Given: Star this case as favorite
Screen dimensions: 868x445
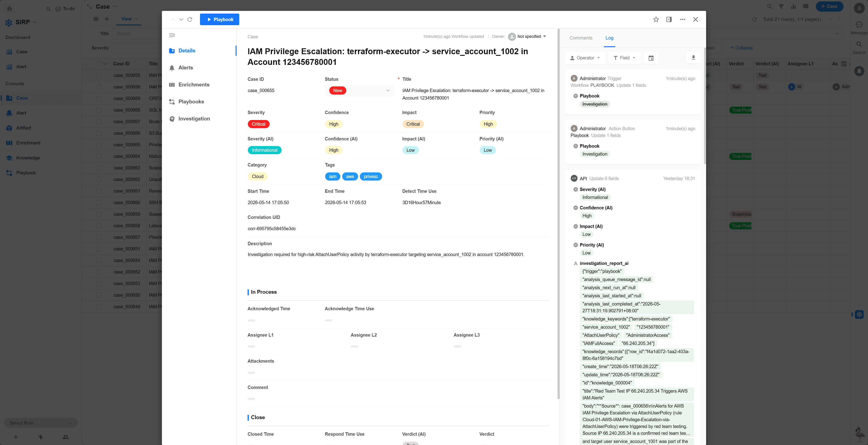Looking at the screenshot, I should click(656, 20).
